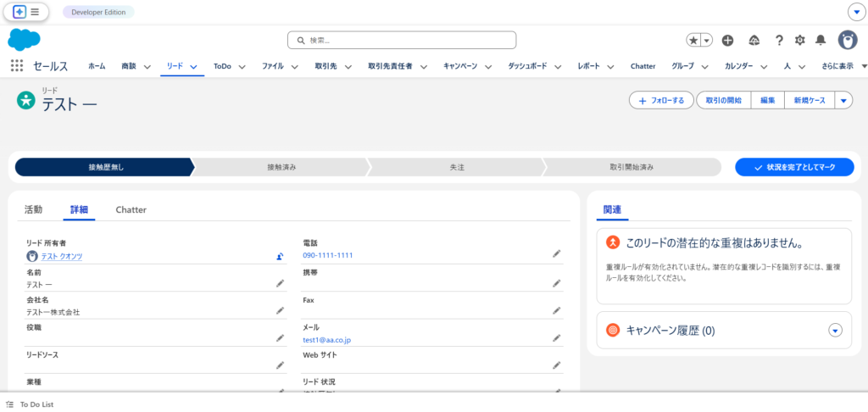The image size is (868, 412).
Task: Click the global actions plus icon
Action: (727, 40)
